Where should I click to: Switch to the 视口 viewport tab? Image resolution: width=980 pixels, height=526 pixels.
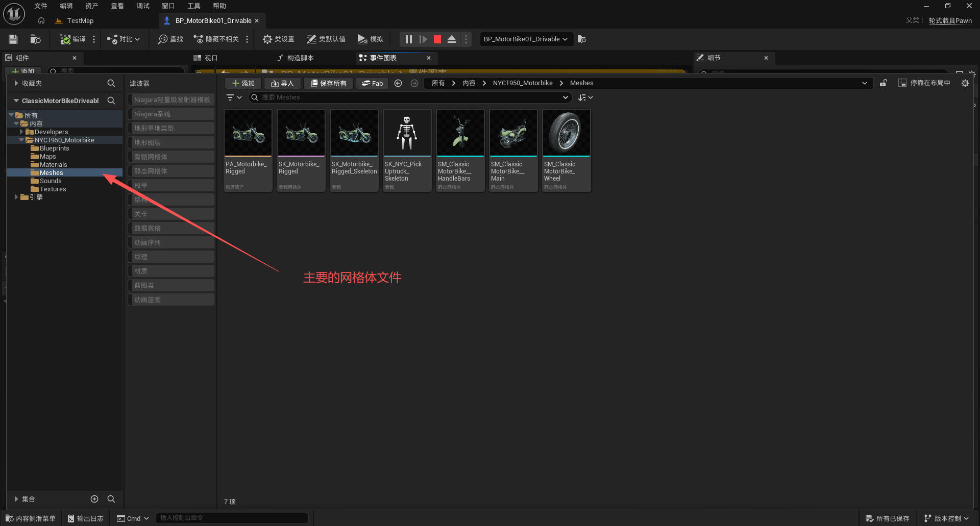point(206,58)
